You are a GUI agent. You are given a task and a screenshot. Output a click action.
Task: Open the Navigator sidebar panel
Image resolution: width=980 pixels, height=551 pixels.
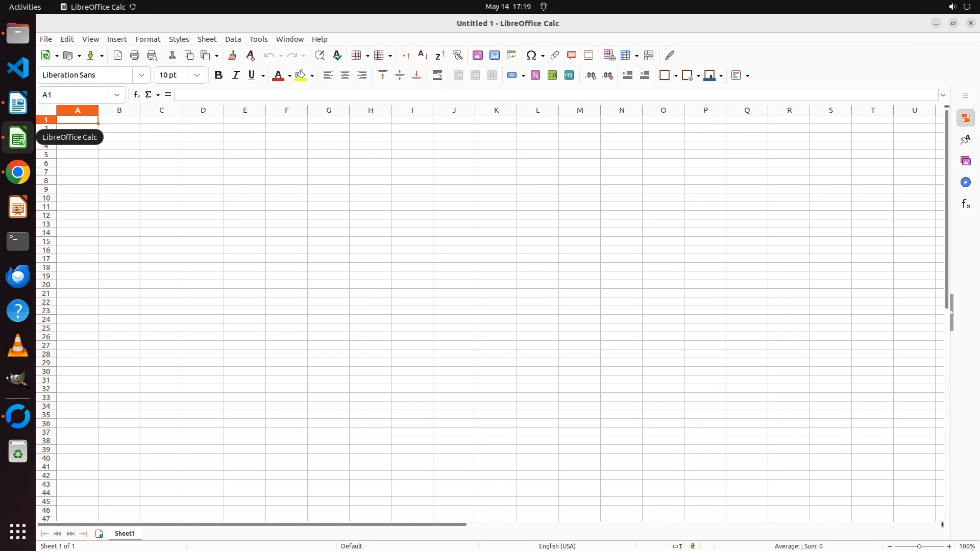pyautogui.click(x=966, y=183)
